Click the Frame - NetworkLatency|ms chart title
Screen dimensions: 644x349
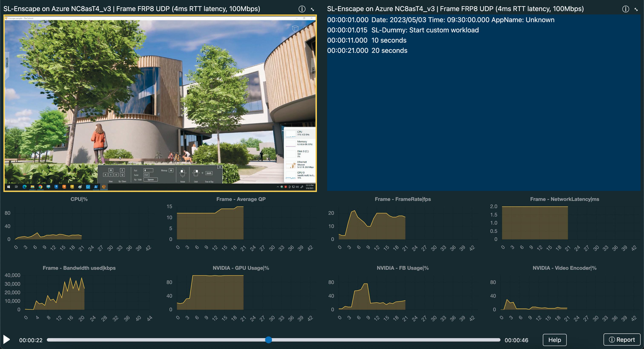click(x=565, y=199)
